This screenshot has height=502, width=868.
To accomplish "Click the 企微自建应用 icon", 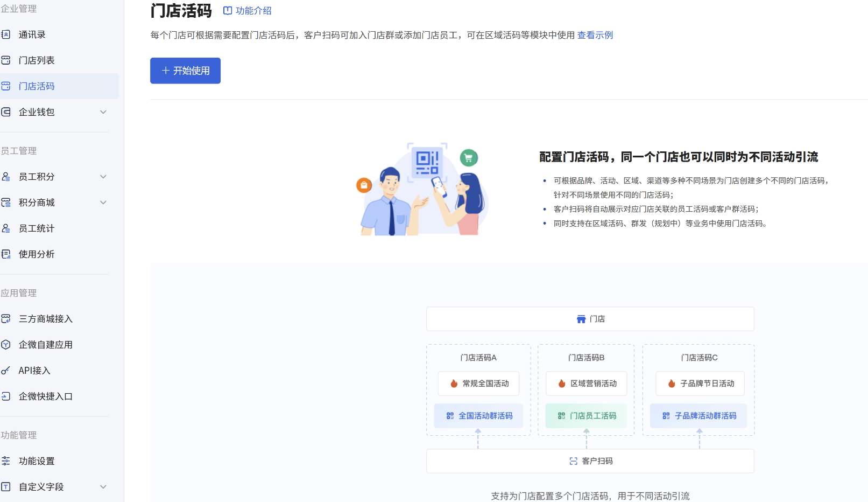I will pos(6,345).
